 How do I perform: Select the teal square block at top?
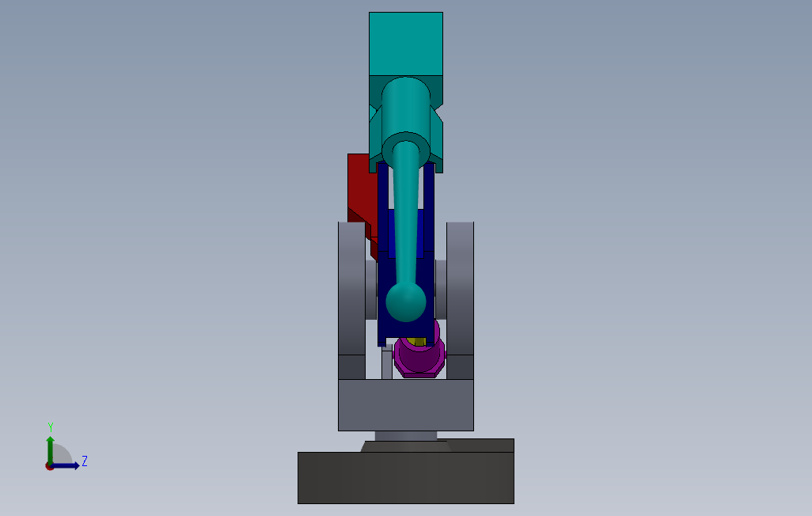(x=406, y=44)
